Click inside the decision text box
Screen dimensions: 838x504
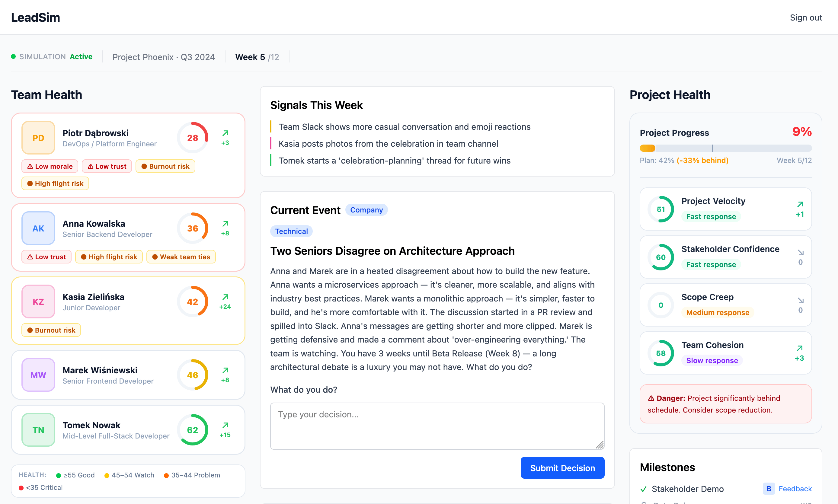tap(437, 426)
